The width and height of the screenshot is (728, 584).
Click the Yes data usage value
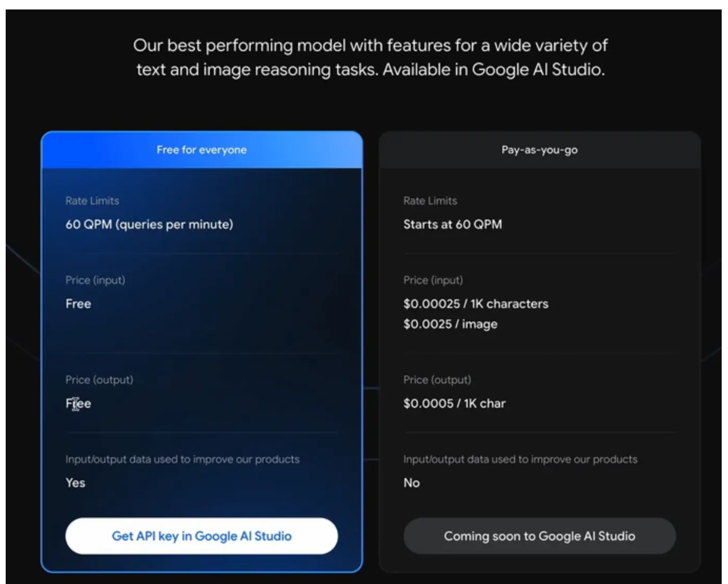pyautogui.click(x=75, y=483)
